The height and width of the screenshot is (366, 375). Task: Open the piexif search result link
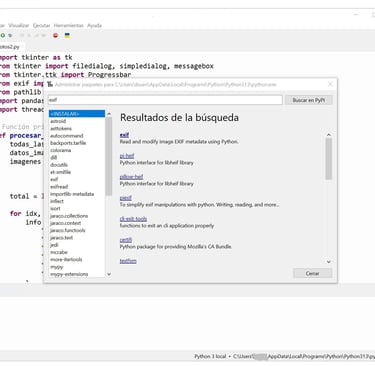126,198
